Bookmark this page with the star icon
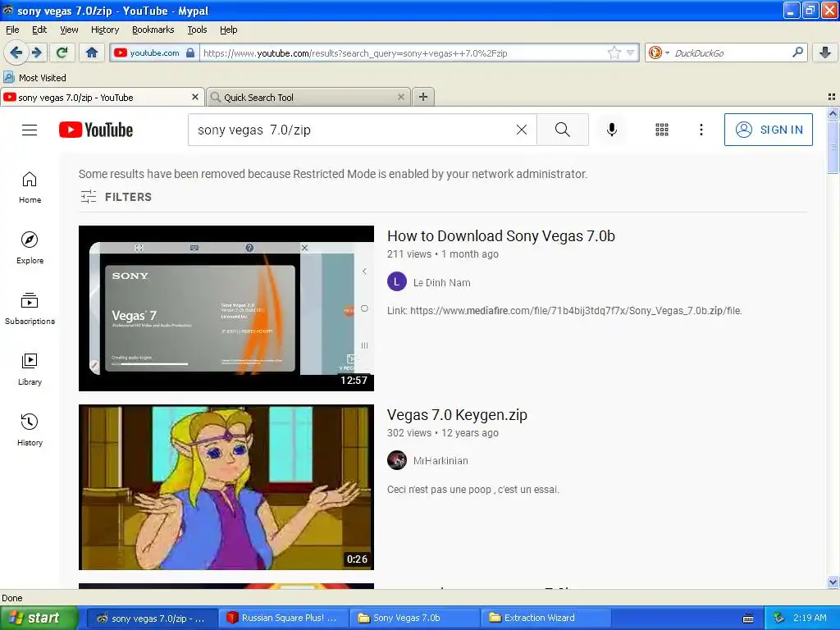840x630 pixels. (614, 52)
